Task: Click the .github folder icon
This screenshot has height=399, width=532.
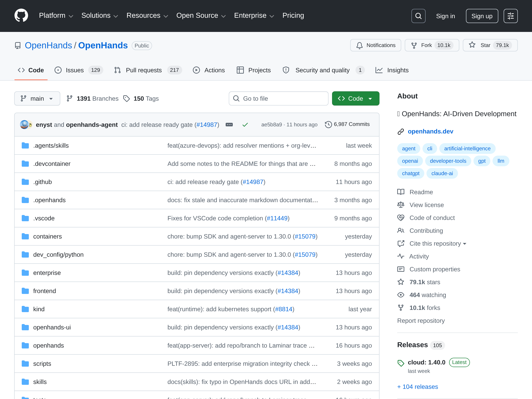Action: [x=25, y=182]
